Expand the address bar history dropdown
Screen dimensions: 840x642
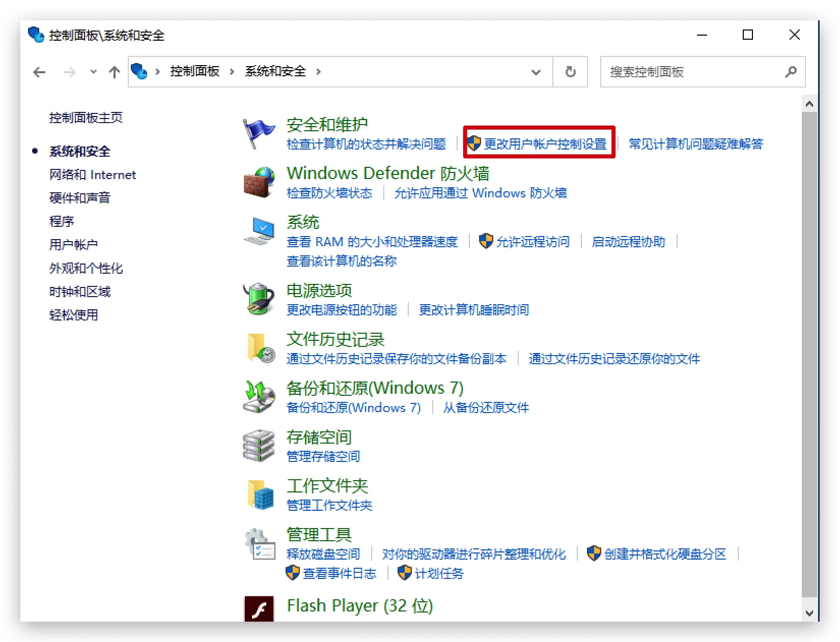pos(536,72)
